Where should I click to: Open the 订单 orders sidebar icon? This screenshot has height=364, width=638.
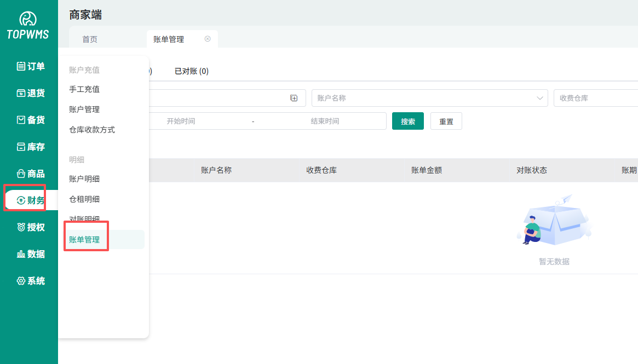(x=21, y=66)
